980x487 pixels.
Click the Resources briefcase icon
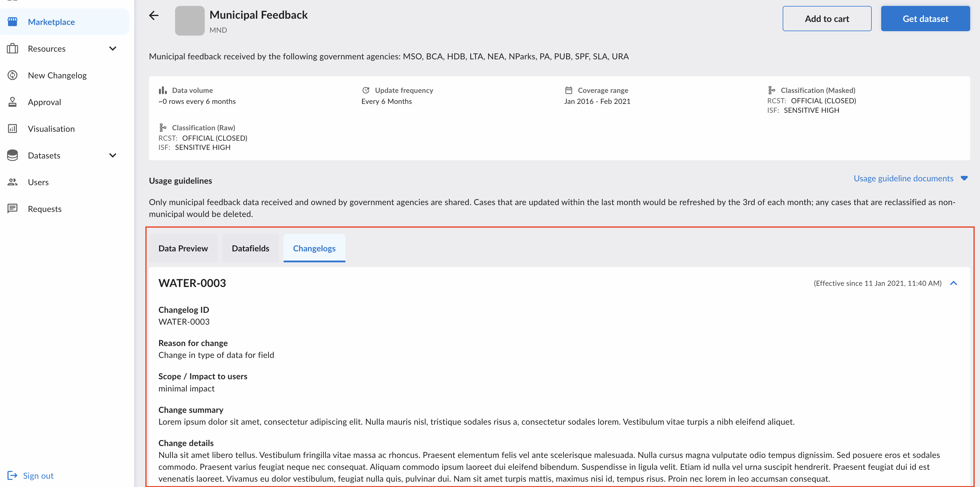click(12, 48)
